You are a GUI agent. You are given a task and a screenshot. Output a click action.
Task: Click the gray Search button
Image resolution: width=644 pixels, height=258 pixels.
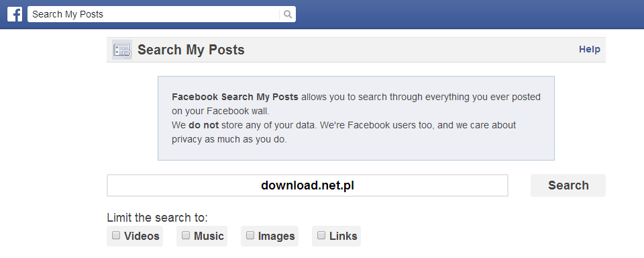(568, 185)
